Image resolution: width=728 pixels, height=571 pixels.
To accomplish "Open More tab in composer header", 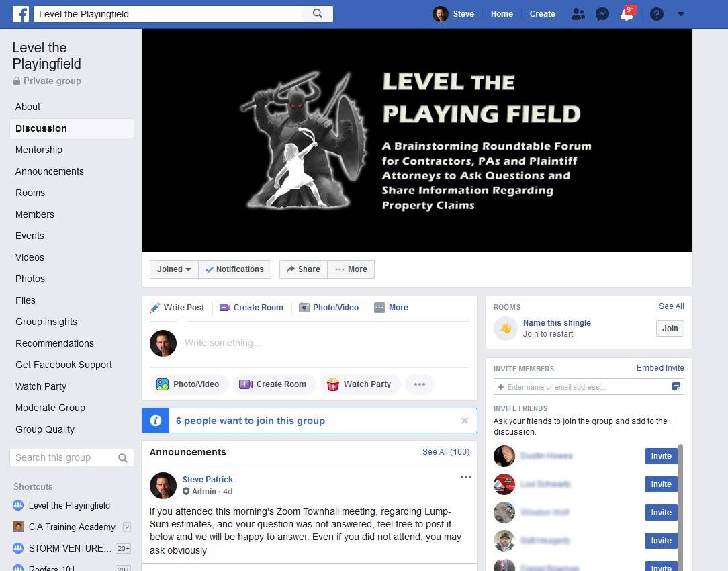I will (391, 307).
